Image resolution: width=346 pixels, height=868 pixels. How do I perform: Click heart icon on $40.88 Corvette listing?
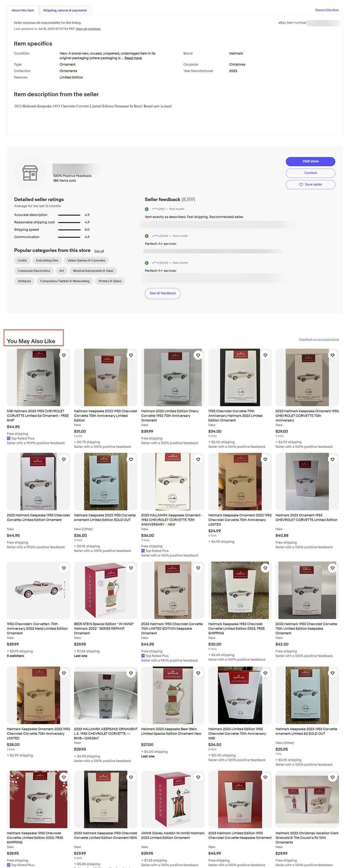click(332, 459)
